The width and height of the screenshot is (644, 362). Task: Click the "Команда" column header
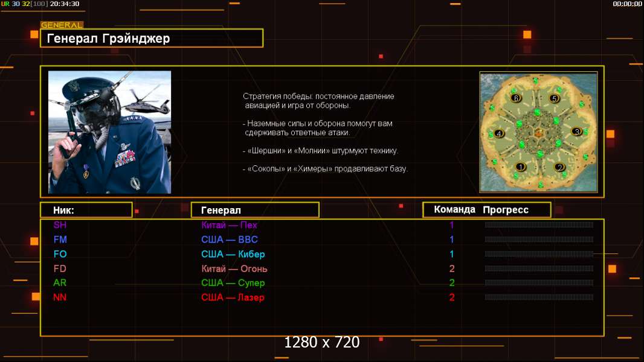point(455,209)
